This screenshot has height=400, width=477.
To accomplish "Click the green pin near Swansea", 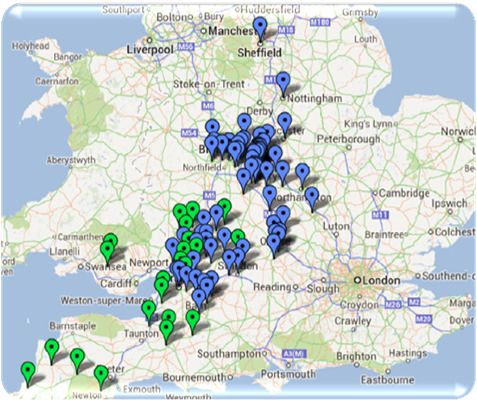I will 107,253.
